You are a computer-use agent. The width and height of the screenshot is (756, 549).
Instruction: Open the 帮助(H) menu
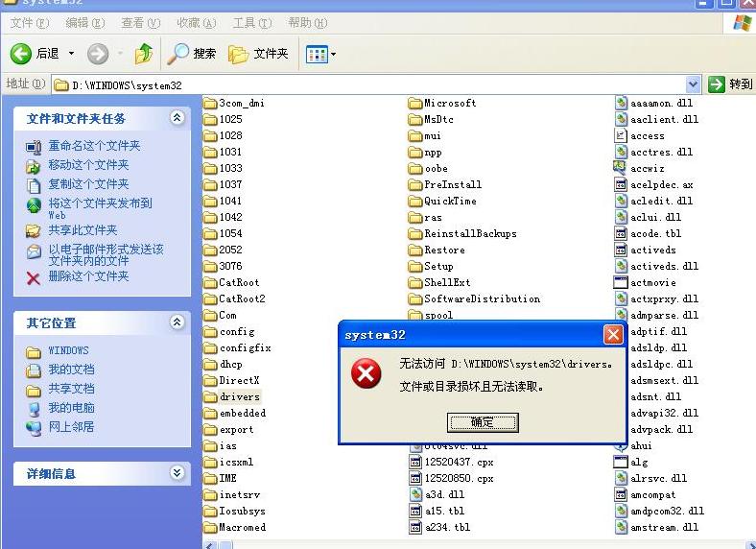pyautogui.click(x=308, y=23)
